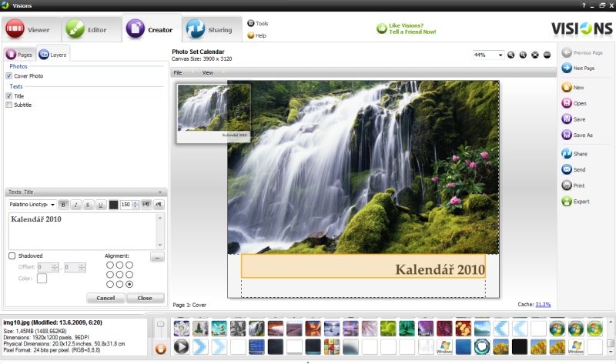The image size is (616, 364).
Task: Click the thumbnail size slider handle
Action: pyautogui.click(x=161, y=324)
